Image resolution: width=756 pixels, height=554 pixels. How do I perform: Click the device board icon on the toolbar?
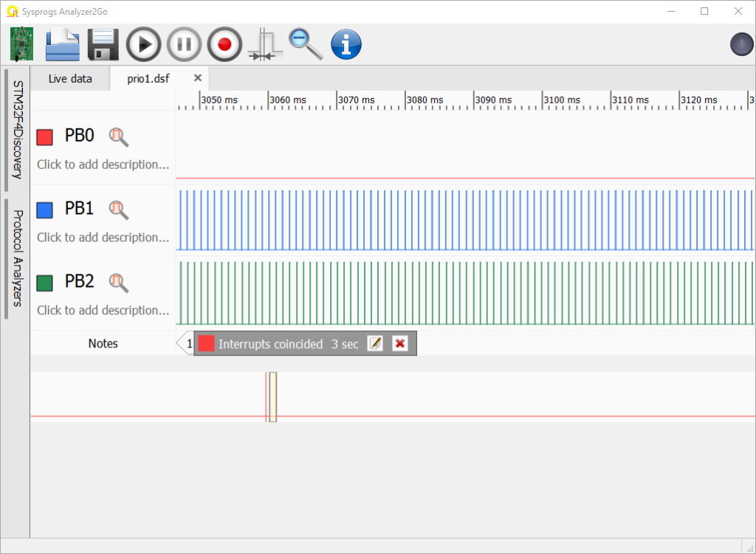(21, 44)
